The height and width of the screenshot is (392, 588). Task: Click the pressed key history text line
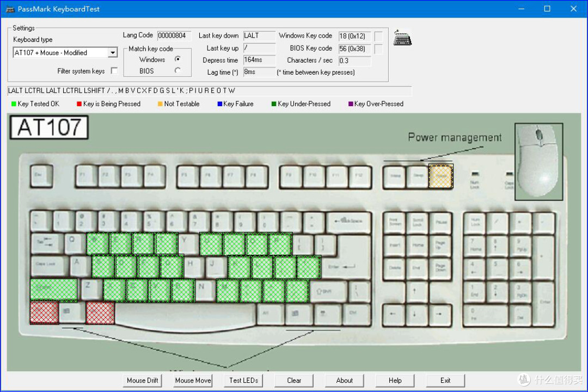click(210, 91)
